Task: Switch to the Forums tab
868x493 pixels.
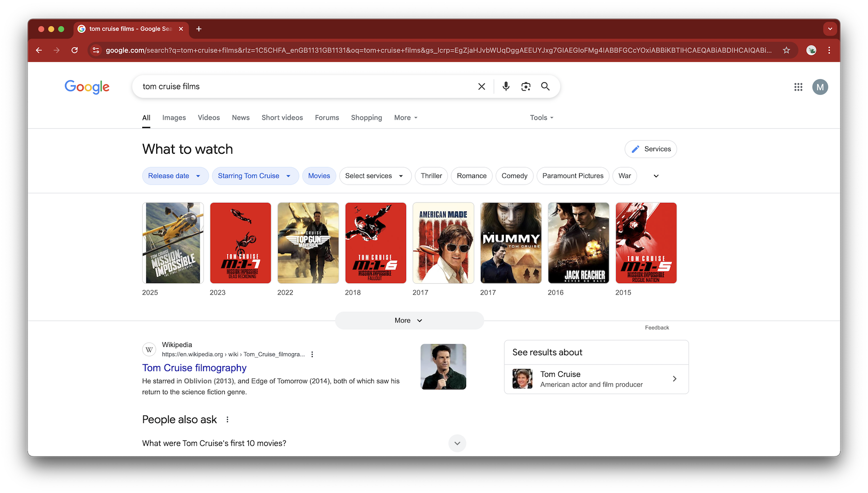Action: coord(327,118)
